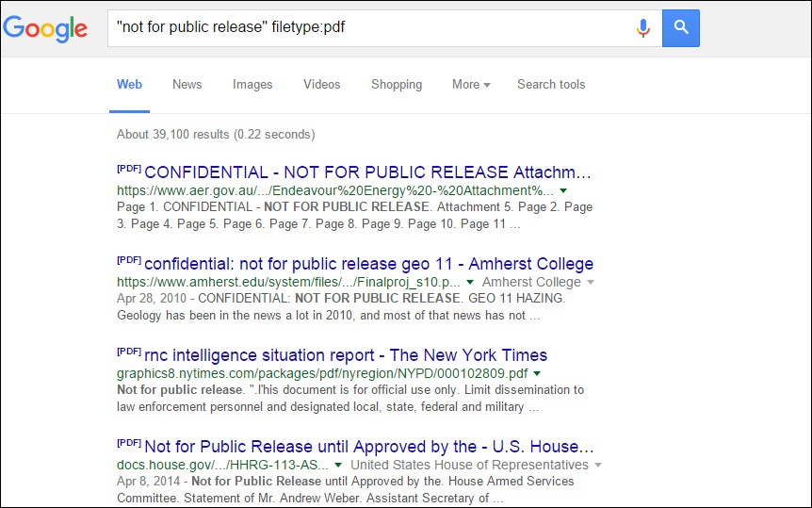This screenshot has width=812, height=508.
Task: Expand green arrow beside amherst.edu URL
Action: click(470, 282)
